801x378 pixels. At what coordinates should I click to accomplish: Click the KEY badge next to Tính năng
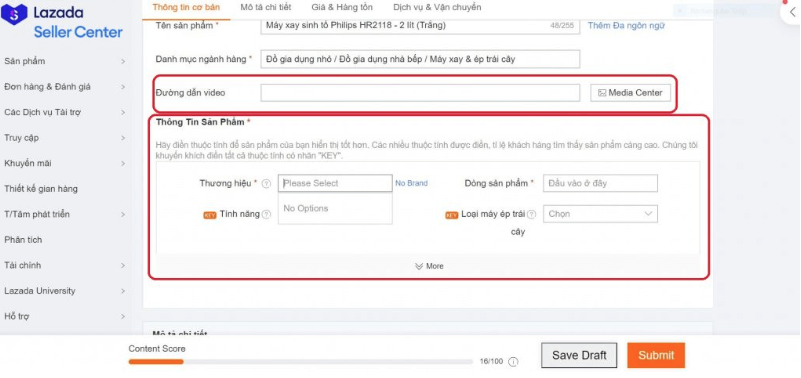210,215
